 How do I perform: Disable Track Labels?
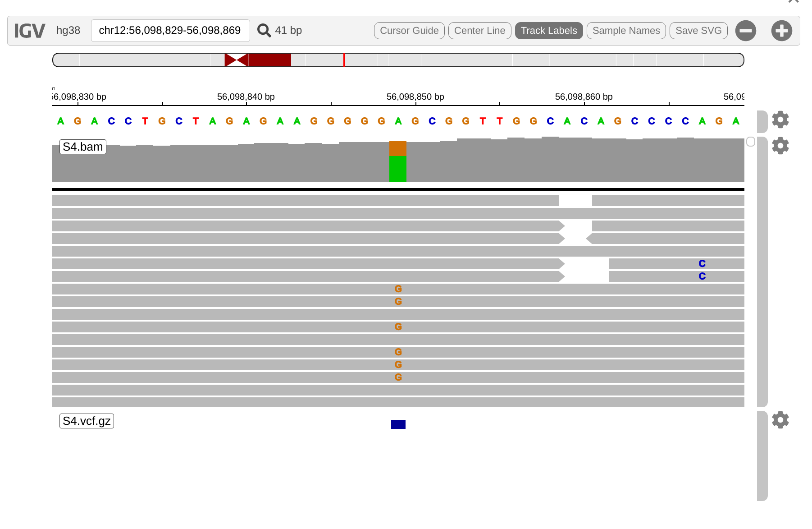549,31
